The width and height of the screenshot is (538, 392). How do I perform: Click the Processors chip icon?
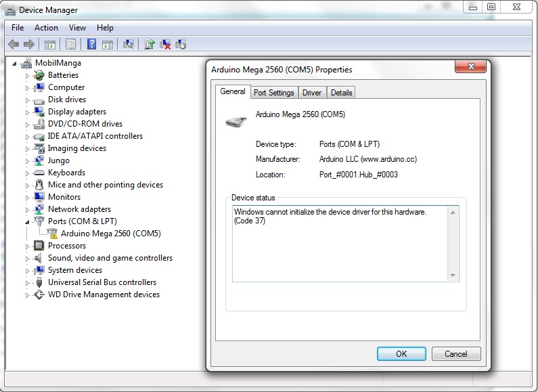(x=39, y=246)
